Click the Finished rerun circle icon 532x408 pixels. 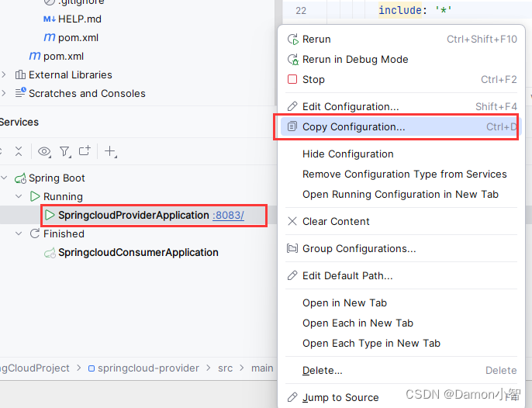coord(35,233)
